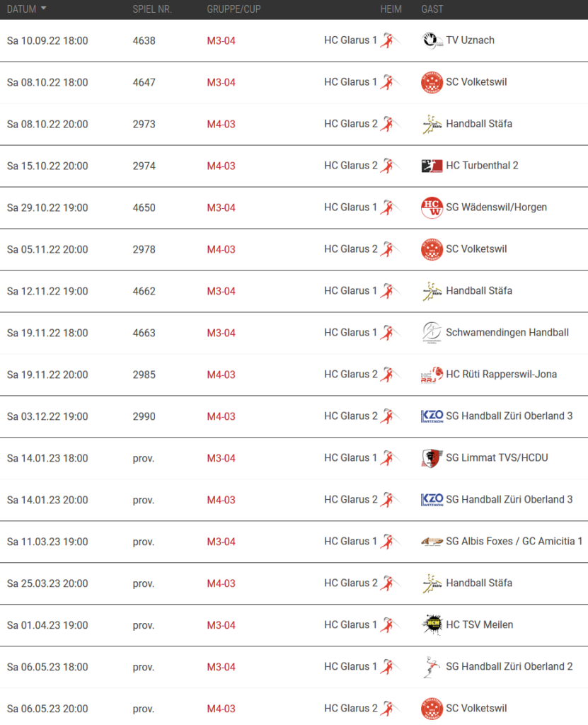588x725 pixels.
Task: Click HC Turbenthal 2 team logo
Action: [x=432, y=166]
